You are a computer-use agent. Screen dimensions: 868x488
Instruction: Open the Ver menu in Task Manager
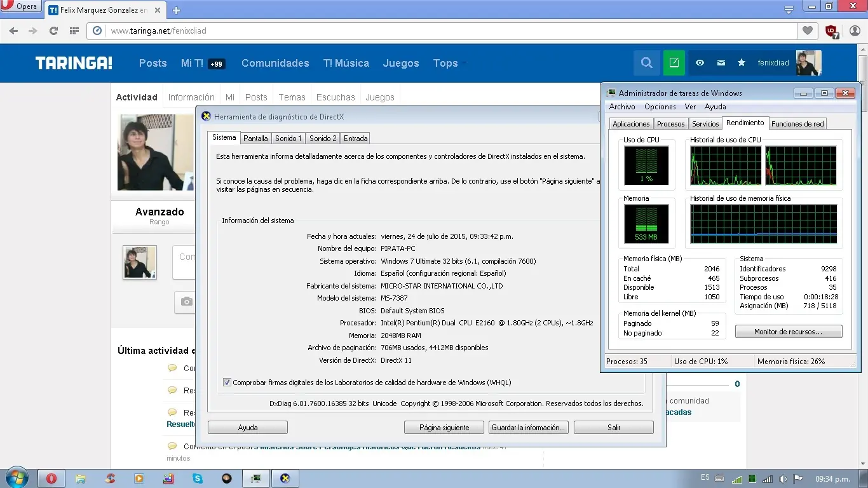690,107
